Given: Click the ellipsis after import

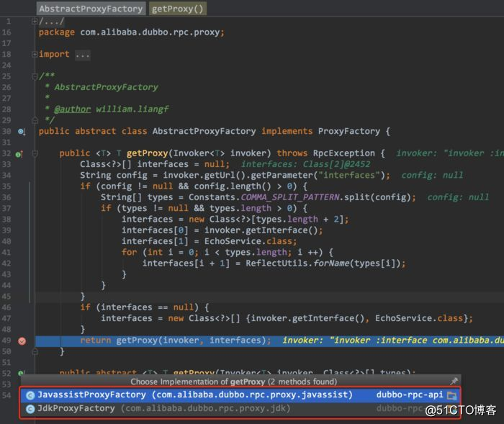Looking at the screenshot, I should (x=83, y=55).
